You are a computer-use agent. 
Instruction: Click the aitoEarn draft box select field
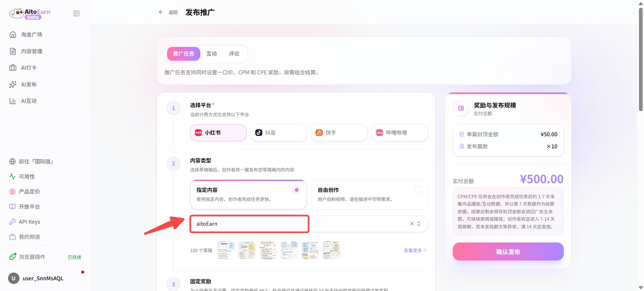[x=309, y=224]
